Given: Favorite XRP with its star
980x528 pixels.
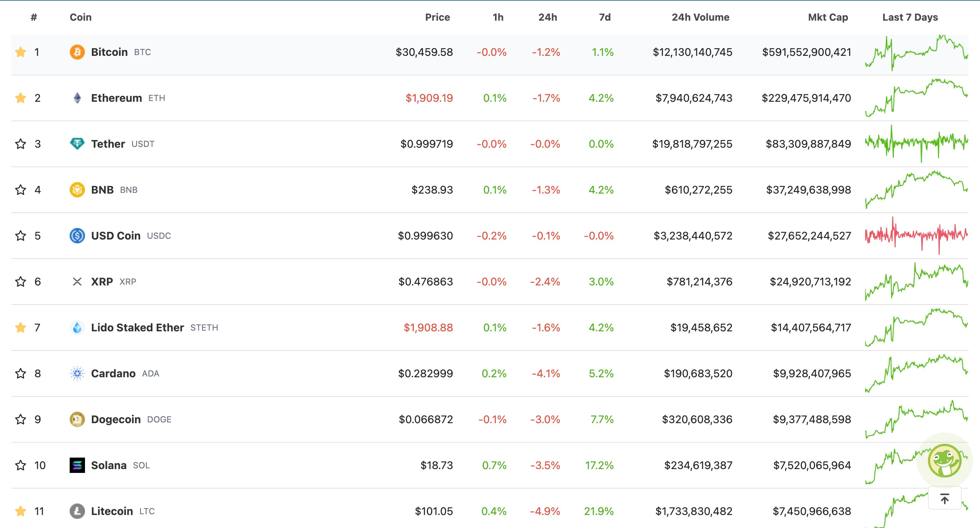Looking at the screenshot, I should tap(21, 282).
